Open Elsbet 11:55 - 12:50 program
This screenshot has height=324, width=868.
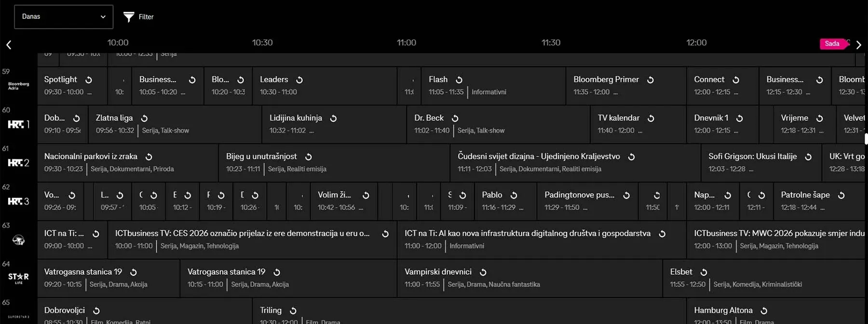[764, 278]
